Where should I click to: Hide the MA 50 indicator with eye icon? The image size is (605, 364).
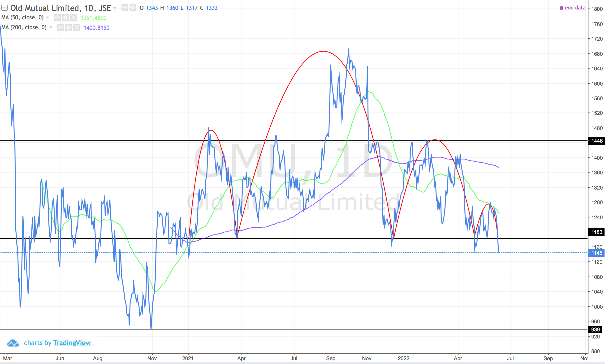click(x=57, y=18)
